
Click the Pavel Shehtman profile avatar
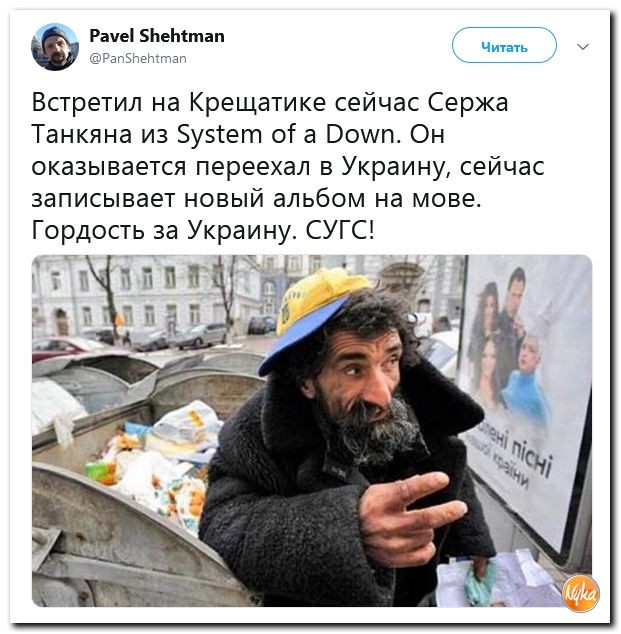(x=55, y=47)
